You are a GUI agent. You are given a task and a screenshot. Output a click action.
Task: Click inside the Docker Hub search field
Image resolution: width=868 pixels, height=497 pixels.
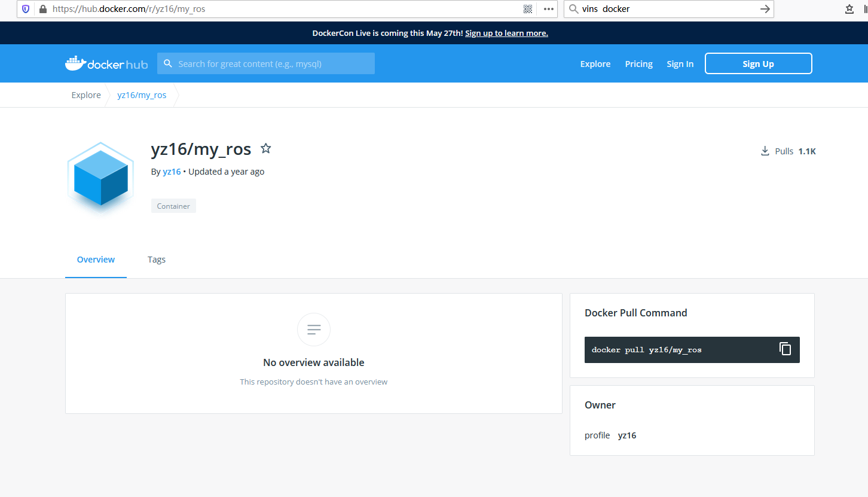point(269,63)
